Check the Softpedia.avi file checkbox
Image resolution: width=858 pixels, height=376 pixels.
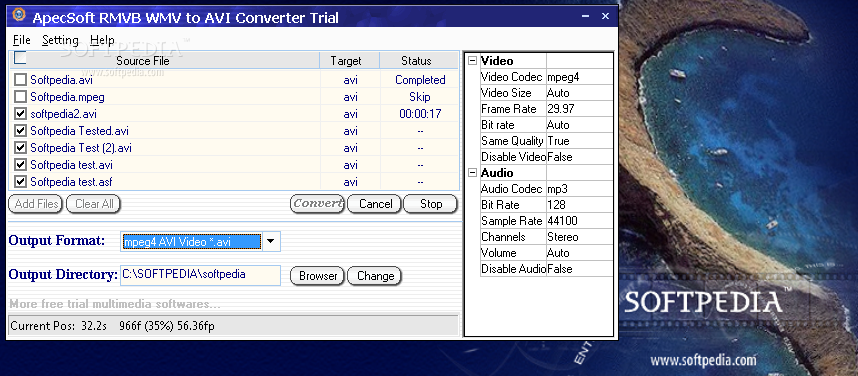click(x=20, y=80)
